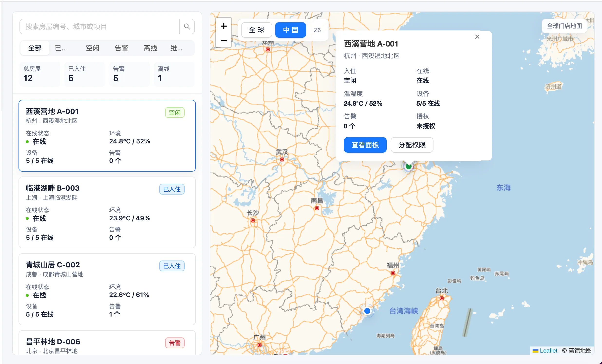Focus the house search input field
Screen dimensions: 602x364
coord(100,27)
